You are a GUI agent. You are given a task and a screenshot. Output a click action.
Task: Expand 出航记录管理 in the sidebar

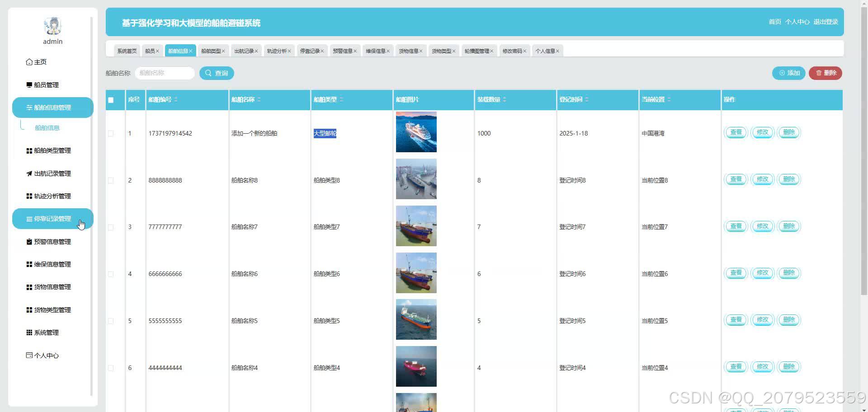(x=48, y=173)
